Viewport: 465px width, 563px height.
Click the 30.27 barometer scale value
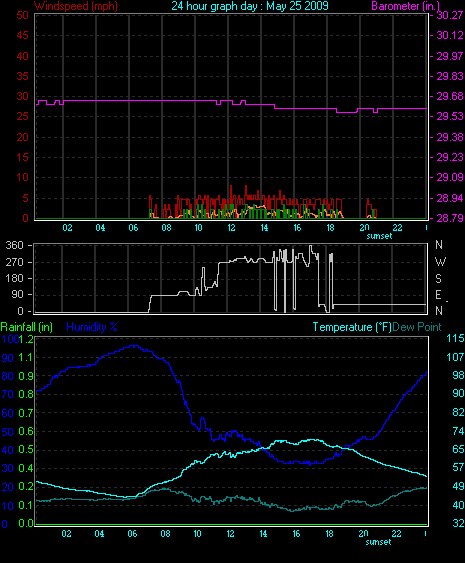(450, 15)
